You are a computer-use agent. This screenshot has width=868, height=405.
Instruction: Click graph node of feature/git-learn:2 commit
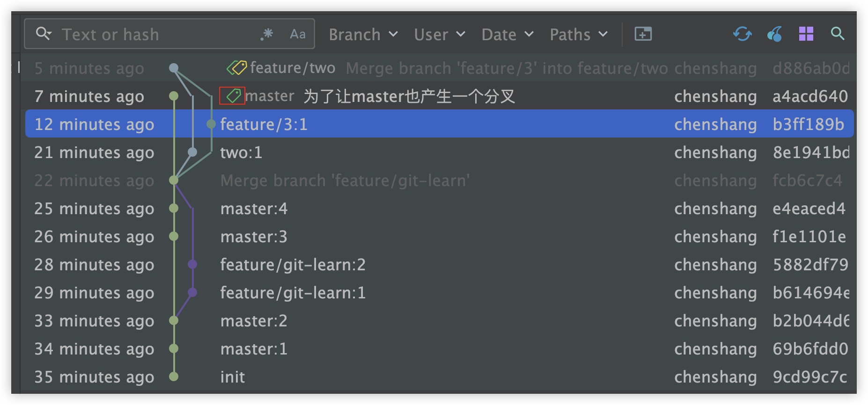[192, 264]
